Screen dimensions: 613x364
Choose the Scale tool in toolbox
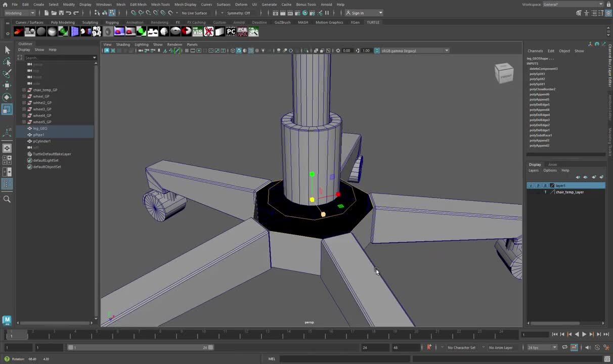[x=7, y=109]
